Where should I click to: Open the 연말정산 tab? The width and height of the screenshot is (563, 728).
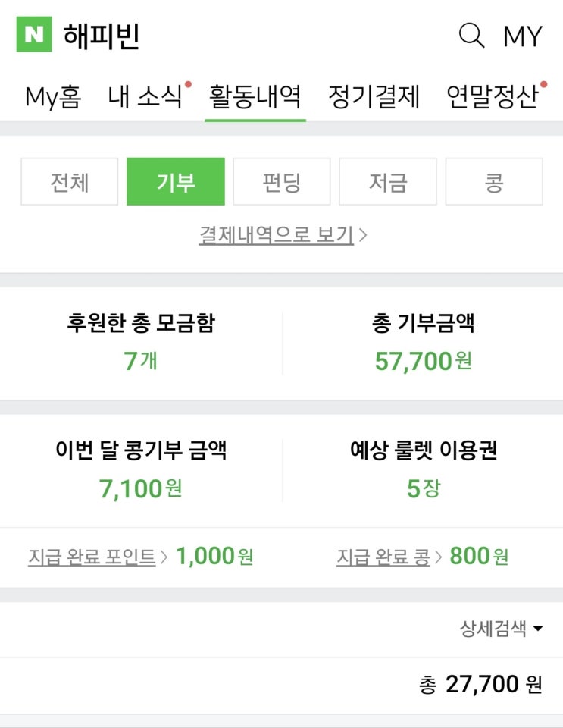coord(493,97)
